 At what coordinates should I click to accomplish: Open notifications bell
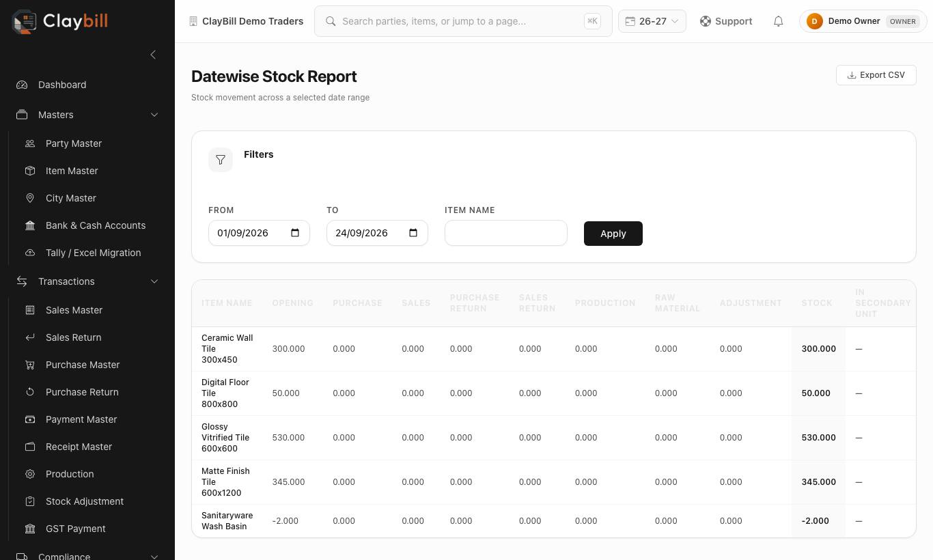(x=778, y=21)
